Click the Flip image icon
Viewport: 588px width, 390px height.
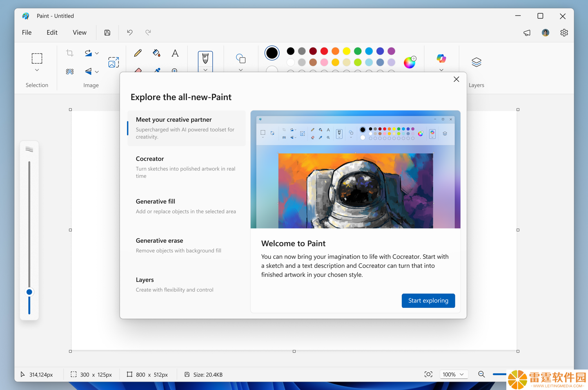(88, 71)
